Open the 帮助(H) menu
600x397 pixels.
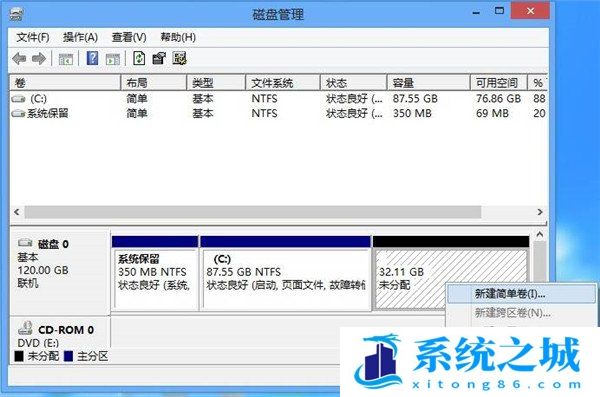pyautogui.click(x=178, y=38)
